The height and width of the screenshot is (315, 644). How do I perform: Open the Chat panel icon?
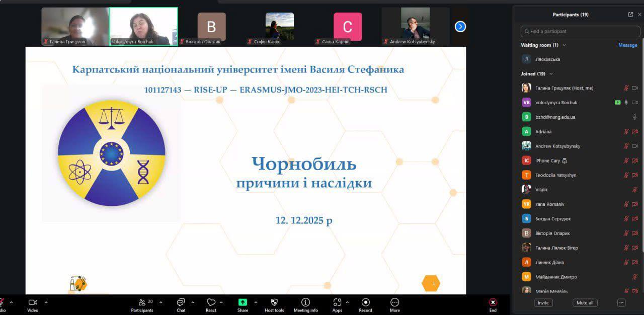tap(181, 302)
